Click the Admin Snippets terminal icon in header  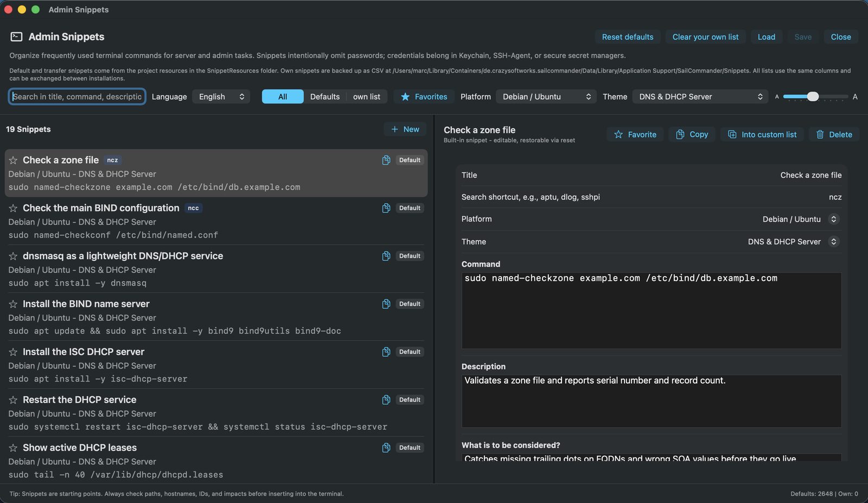pos(16,37)
